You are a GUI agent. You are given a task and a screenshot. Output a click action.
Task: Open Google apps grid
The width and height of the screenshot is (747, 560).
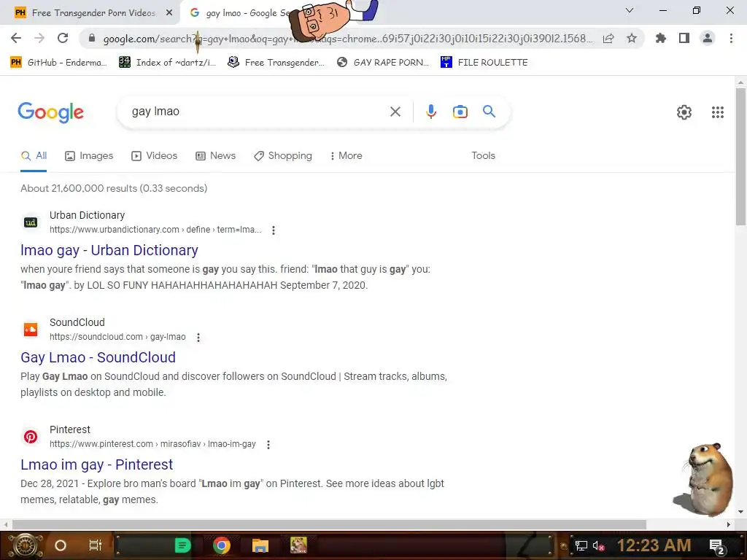(718, 112)
